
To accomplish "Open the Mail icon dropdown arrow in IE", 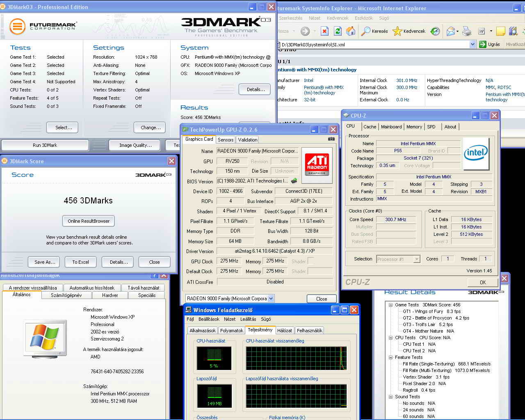I will pyautogui.click(x=457, y=32).
